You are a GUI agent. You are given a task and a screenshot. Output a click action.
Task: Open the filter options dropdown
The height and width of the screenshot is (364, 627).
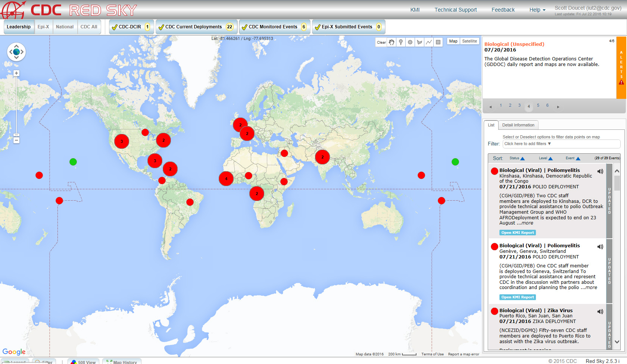(x=561, y=144)
